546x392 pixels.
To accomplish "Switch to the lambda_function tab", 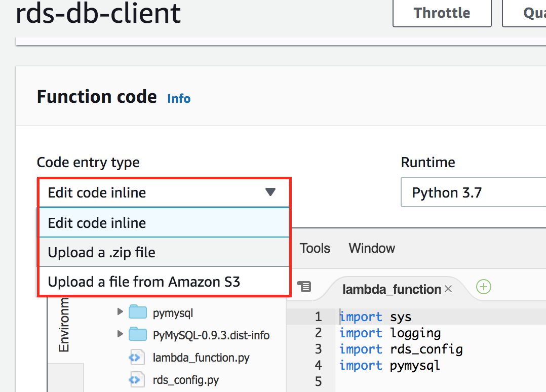I will (392, 289).
